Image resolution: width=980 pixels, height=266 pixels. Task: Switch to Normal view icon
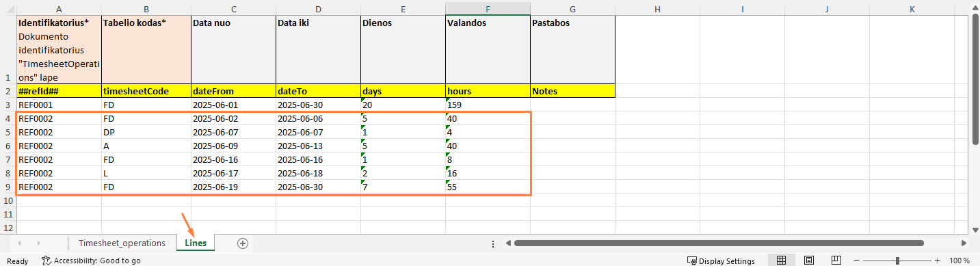coord(781,261)
